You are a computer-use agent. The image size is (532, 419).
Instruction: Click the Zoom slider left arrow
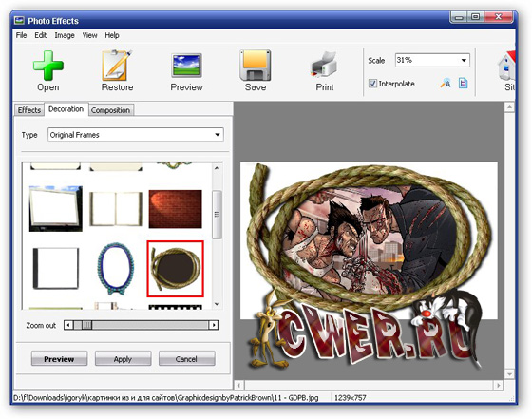tap(68, 325)
